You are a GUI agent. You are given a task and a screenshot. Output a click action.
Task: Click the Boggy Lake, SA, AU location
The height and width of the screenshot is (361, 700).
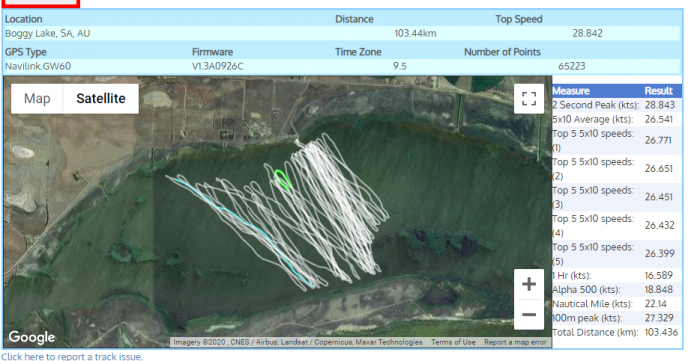click(48, 33)
